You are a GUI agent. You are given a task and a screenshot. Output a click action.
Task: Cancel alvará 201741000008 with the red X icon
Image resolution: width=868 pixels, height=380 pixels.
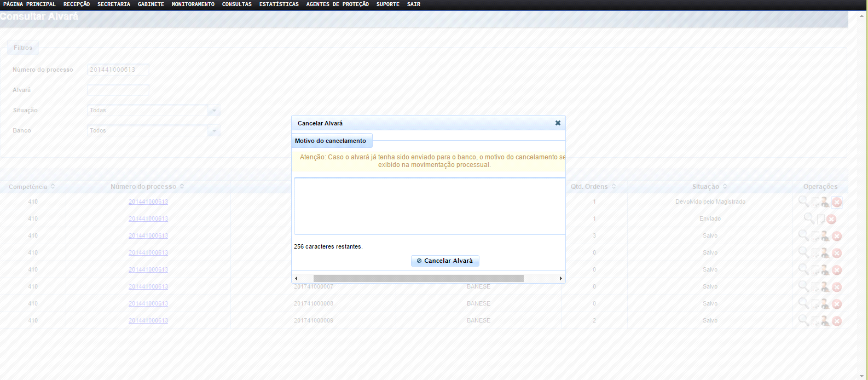coord(837,304)
